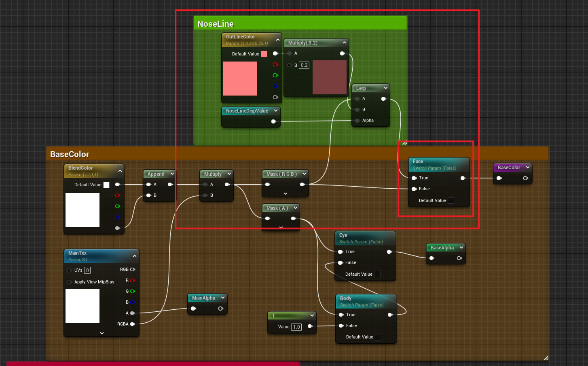Click the Alpha input pin on Lerp node
The width and height of the screenshot is (588, 366).
pyautogui.click(x=357, y=120)
